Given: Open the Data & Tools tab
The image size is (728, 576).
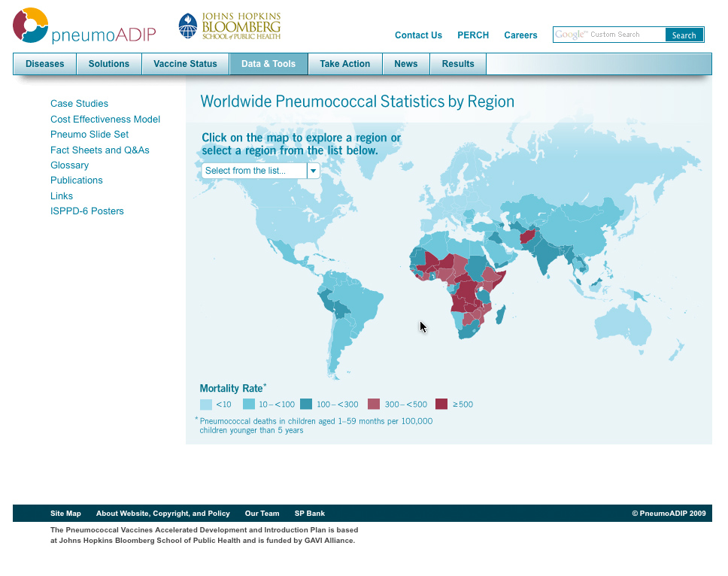Looking at the screenshot, I should [268, 64].
